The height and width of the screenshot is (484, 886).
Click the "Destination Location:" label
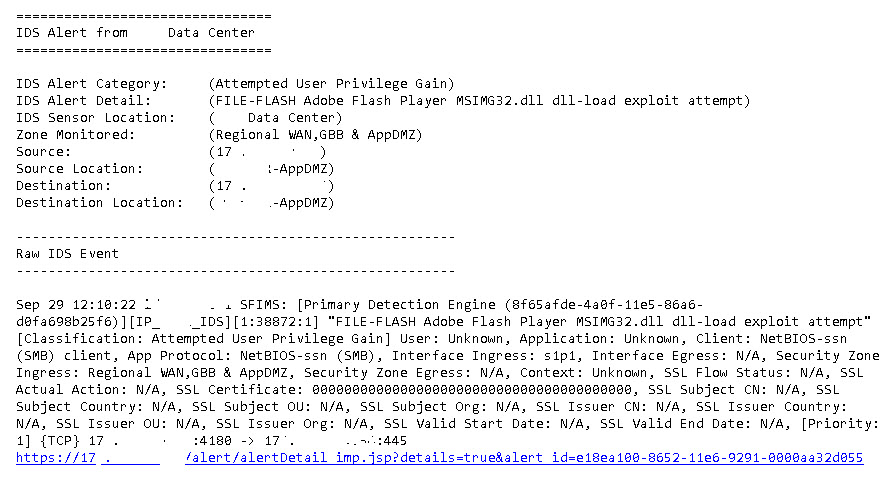click(x=96, y=202)
